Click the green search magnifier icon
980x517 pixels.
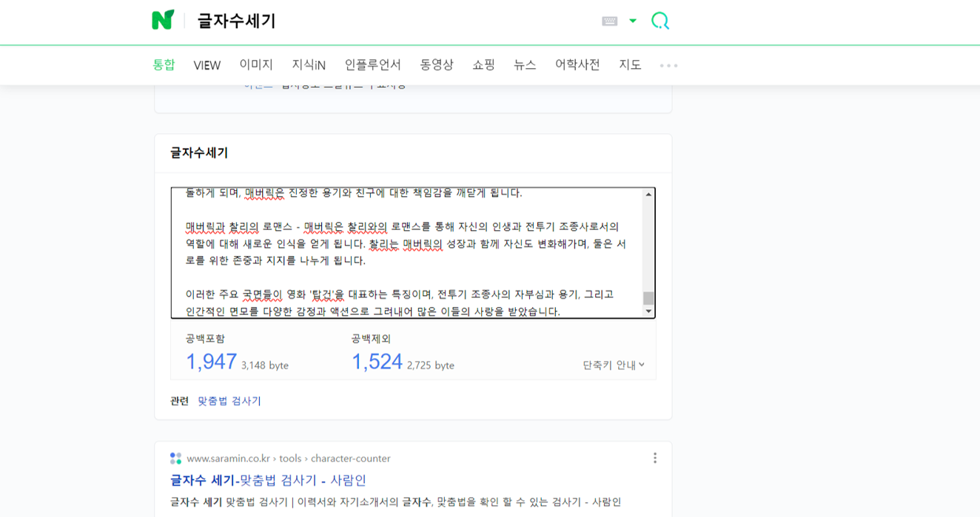point(660,20)
